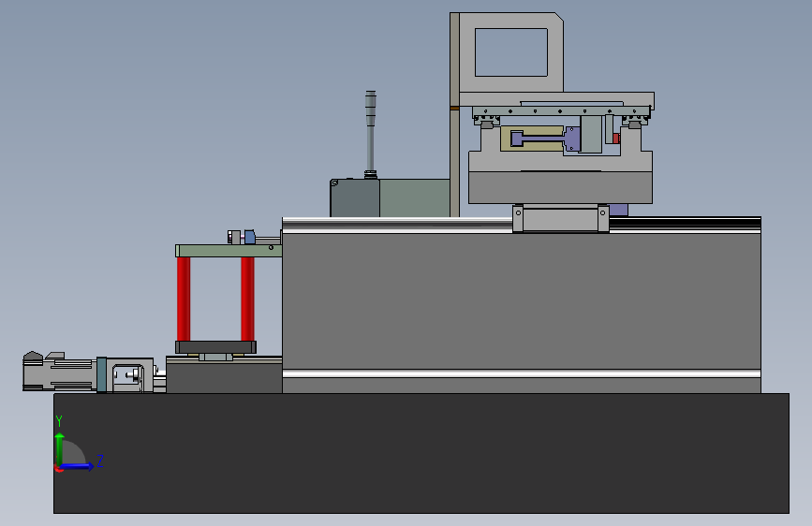Select the dark gray control box under the tower light
812x526 pixels.
click(x=355, y=197)
